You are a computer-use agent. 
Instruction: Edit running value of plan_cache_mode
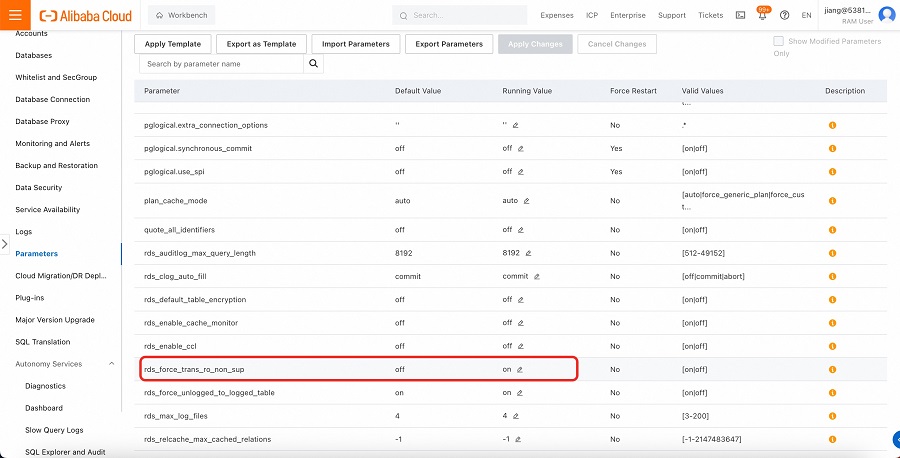tap(526, 200)
